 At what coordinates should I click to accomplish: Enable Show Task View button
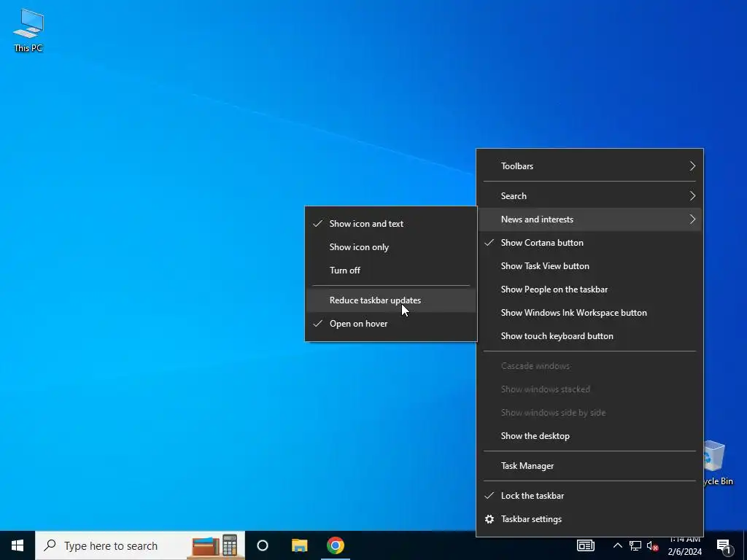point(589,265)
